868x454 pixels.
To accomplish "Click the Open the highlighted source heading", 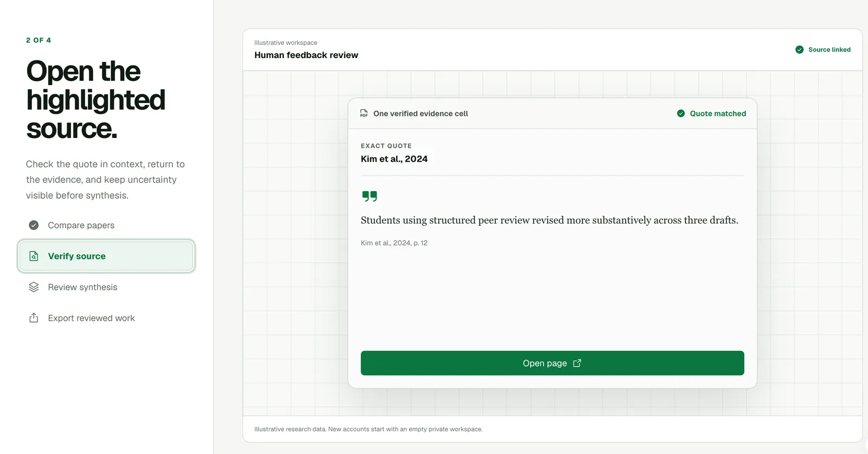I will tap(95, 100).
